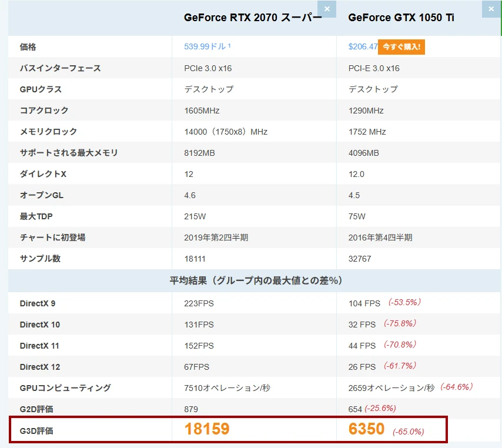This screenshot has width=502, height=448.
Task: Remove the GeForce GTX 1050 Ti column
Action: (491, 9)
